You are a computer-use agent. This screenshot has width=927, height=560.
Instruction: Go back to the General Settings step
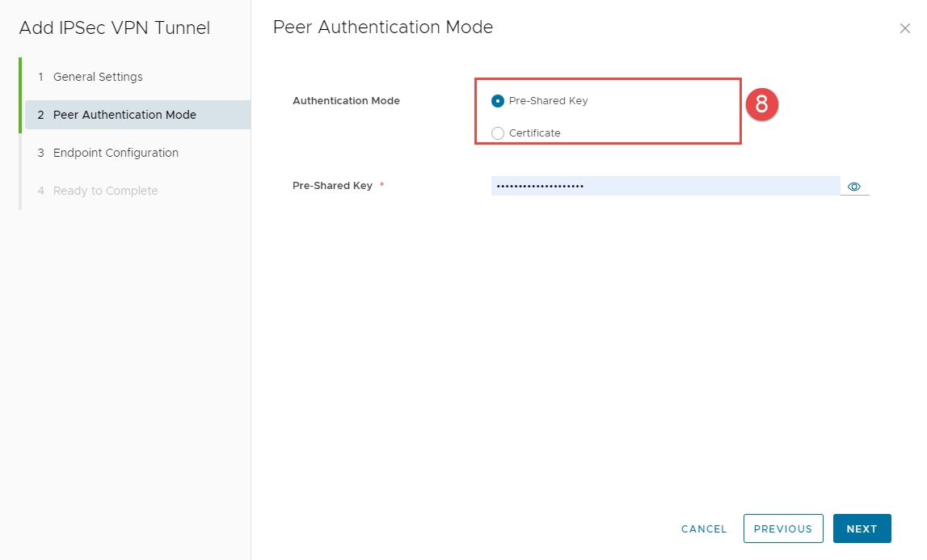pyautogui.click(x=98, y=77)
